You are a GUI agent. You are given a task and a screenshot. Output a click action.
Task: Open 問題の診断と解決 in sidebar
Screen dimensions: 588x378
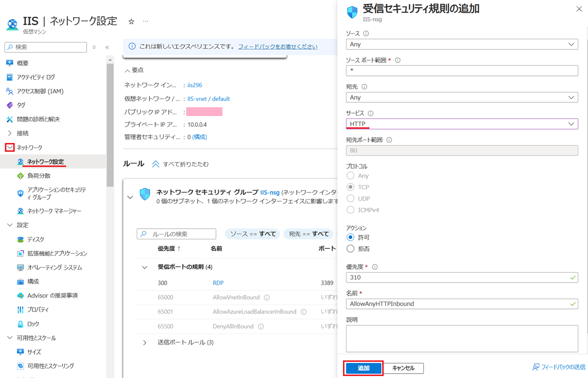tap(38, 119)
